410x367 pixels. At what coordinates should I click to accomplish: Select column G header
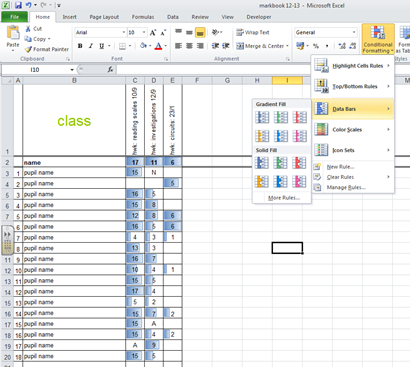tap(227, 80)
